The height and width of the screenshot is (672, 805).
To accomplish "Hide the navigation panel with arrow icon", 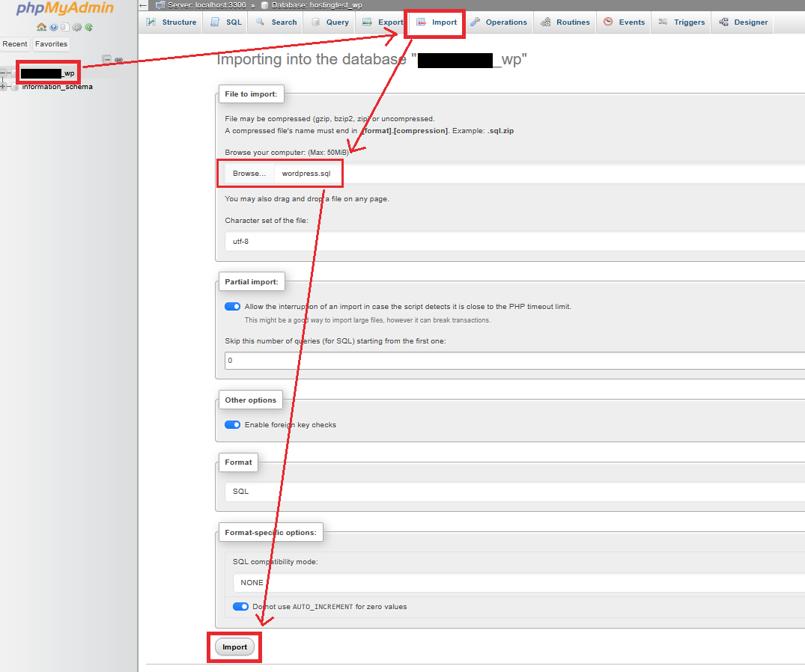I will coord(143,4).
